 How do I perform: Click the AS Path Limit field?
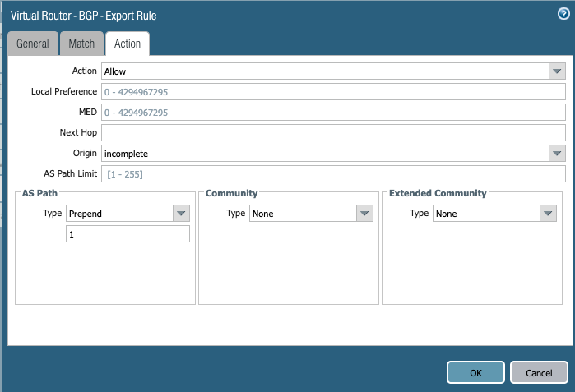point(333,174)
